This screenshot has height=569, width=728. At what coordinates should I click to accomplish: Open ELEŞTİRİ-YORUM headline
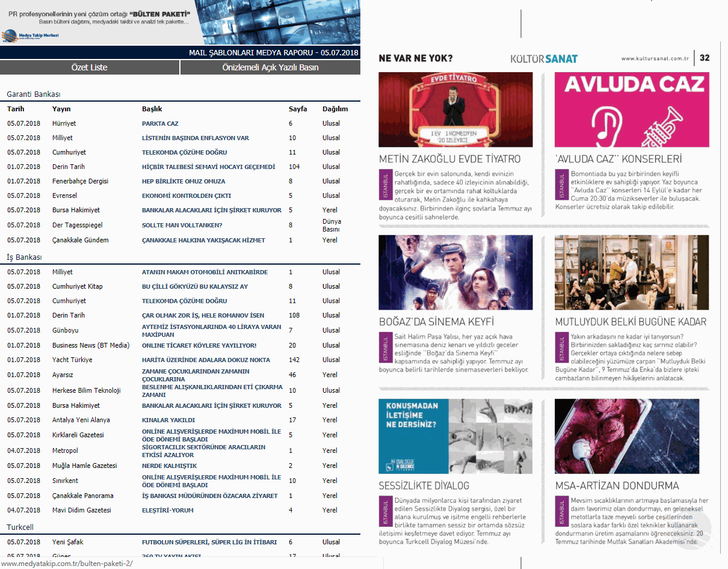point(168,510)
